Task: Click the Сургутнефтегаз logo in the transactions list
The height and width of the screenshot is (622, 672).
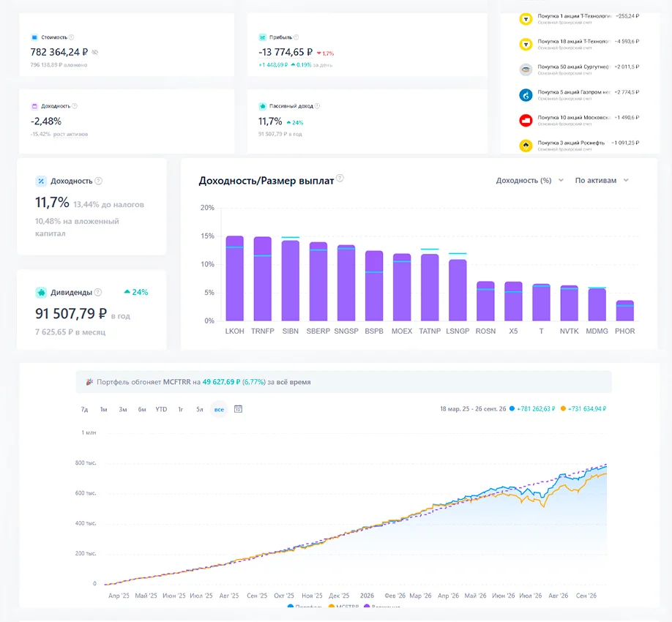Action: (x=526, y=70)
